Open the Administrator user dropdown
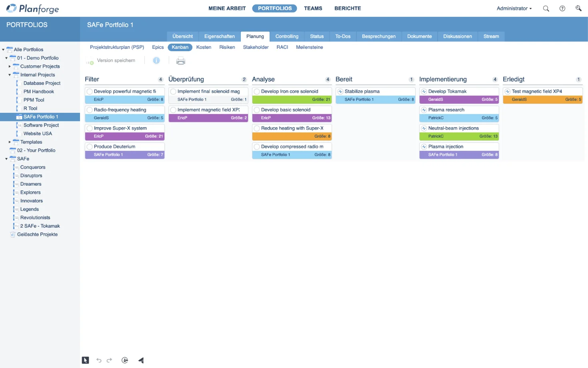 pos(514,8)
